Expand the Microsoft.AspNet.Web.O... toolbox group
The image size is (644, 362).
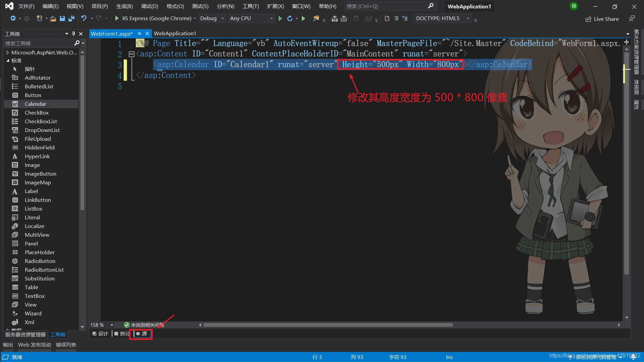pos(8,52)
